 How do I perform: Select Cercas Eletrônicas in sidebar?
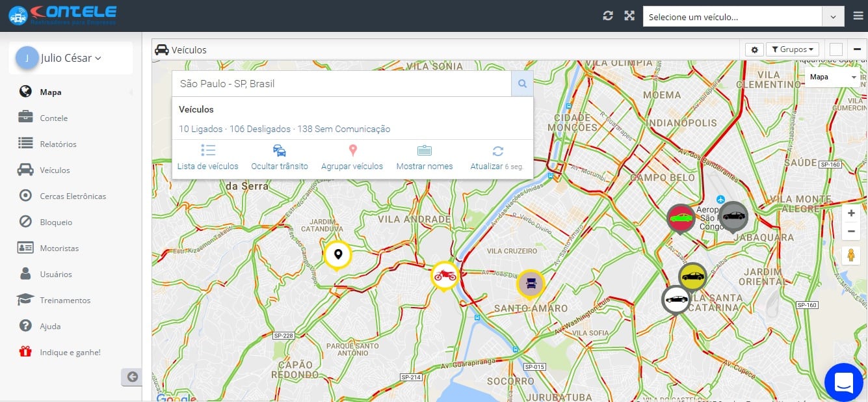point(72,196)
